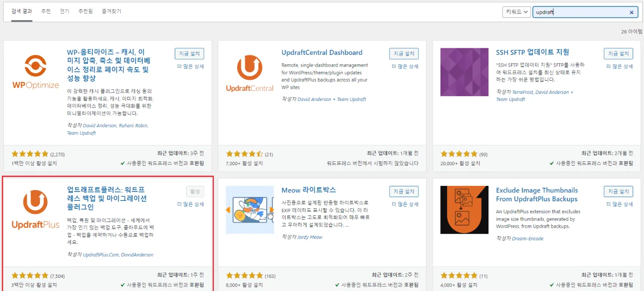Open the UpdraftPlus plugin logo
The width and height of the screenshot is (644, 291).
pyautogui.click(x=35, y=210)
